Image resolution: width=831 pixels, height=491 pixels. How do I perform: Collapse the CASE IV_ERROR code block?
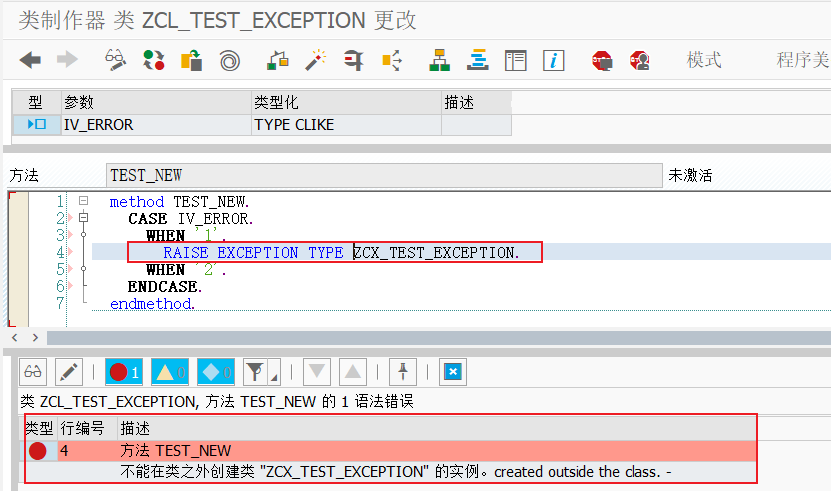[x=83, y=217]
